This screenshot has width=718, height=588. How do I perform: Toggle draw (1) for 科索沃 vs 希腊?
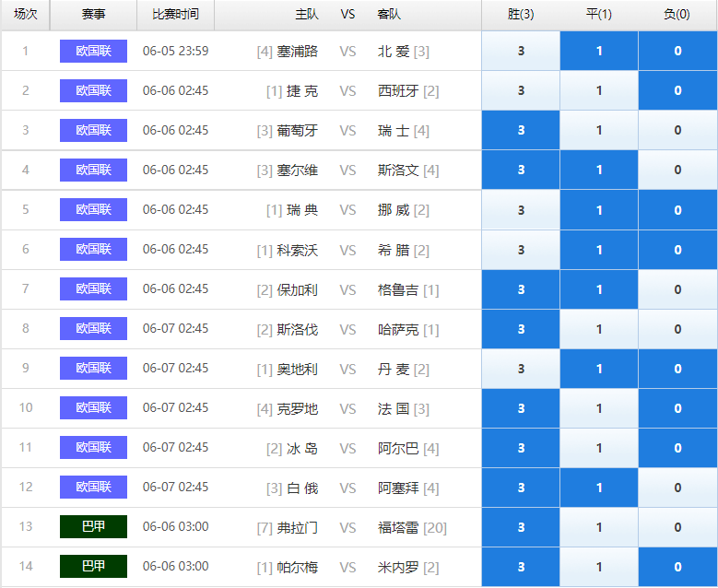pos(599,250)
